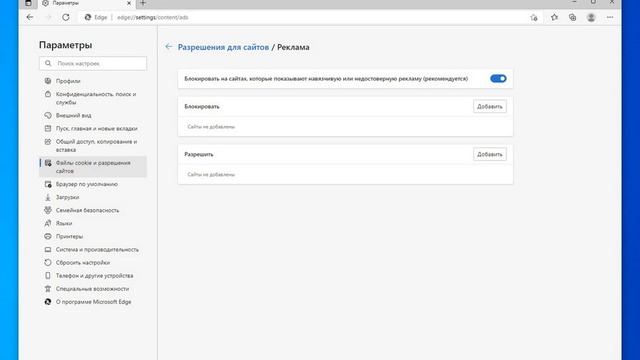
Task: Close the Параметры tab
Action: click(129, 3)
